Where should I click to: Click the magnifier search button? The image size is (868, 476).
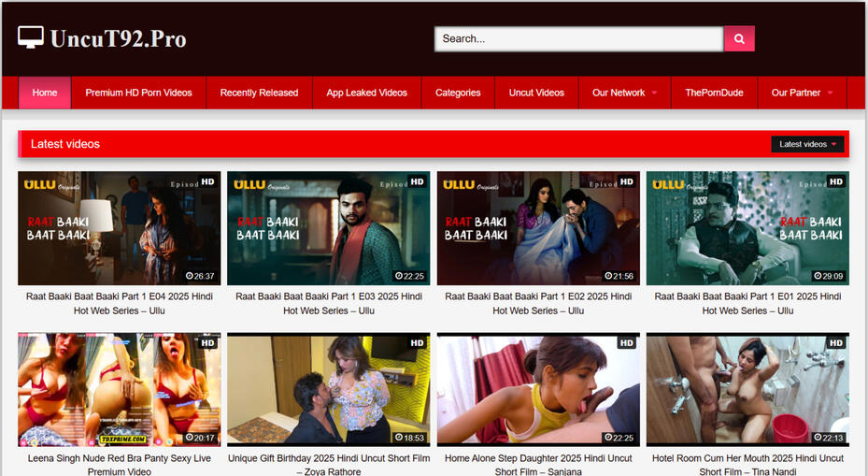pyautogui.click(x=738, y=38)
